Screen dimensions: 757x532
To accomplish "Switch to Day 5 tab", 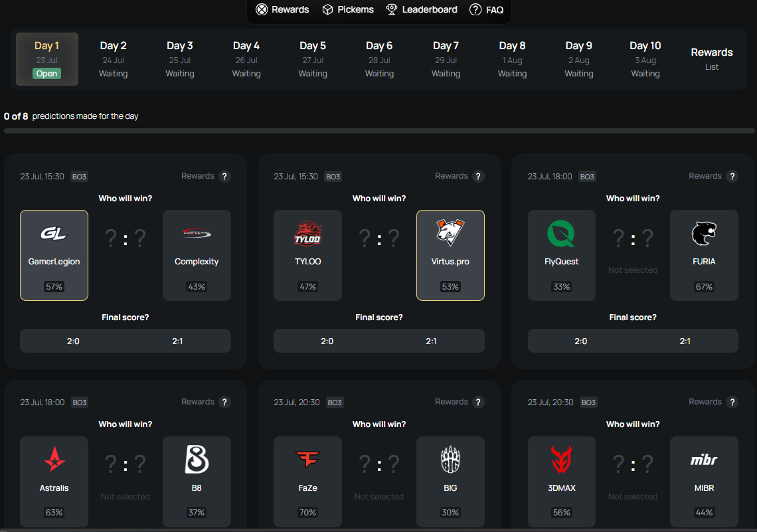I will 313,59.
